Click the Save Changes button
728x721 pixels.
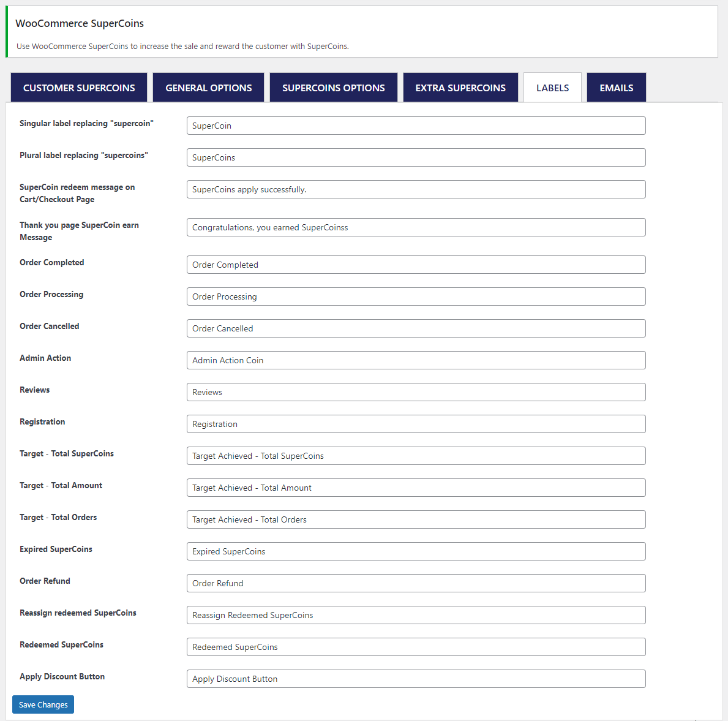pos(43,704)
